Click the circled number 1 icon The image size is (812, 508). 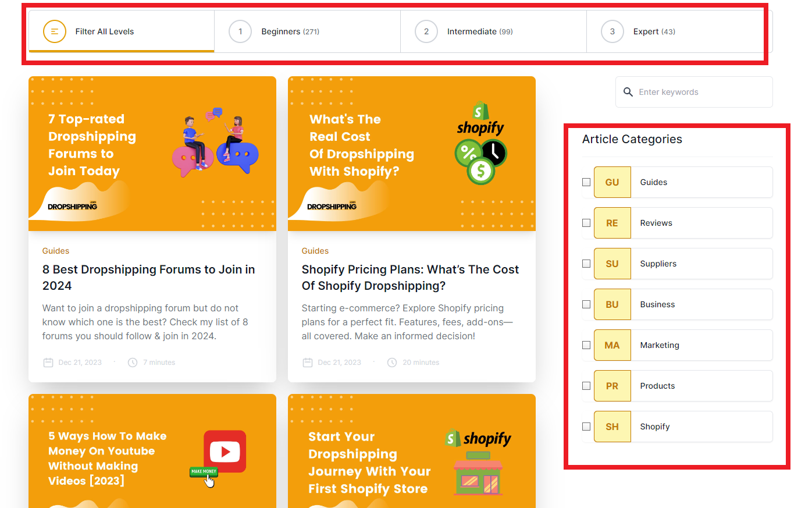coord(240,31)
